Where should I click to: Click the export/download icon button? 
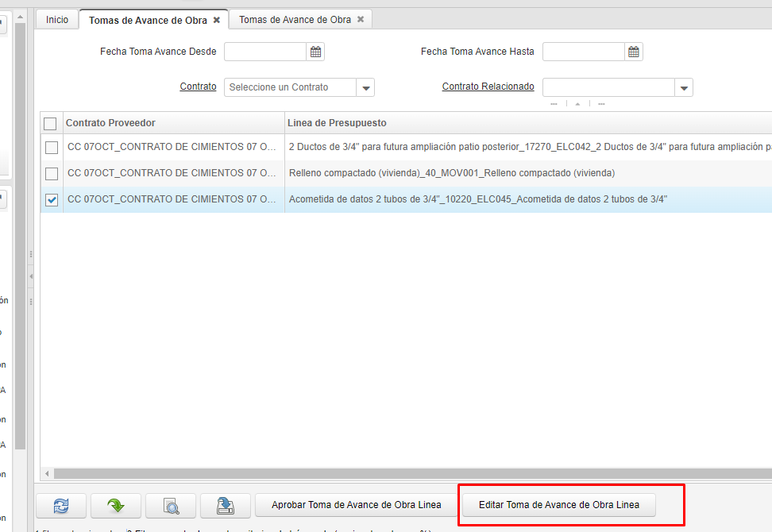[226, 505]
